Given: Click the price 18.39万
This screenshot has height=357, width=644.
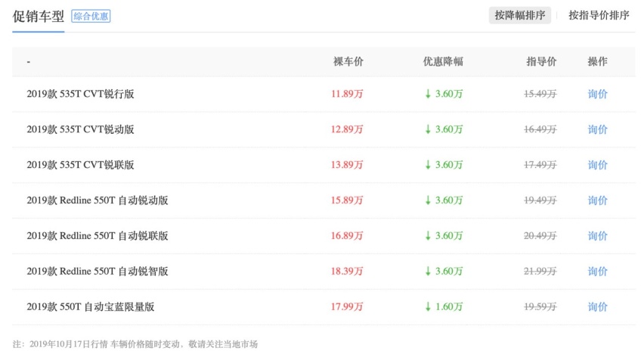Looking at the screenshot, I should pos(347,272).
